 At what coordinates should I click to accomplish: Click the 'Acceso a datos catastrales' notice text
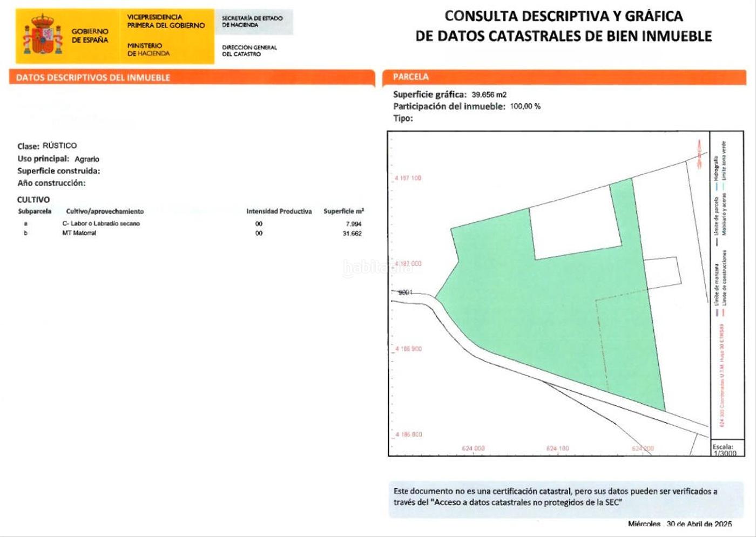[555, 497]
